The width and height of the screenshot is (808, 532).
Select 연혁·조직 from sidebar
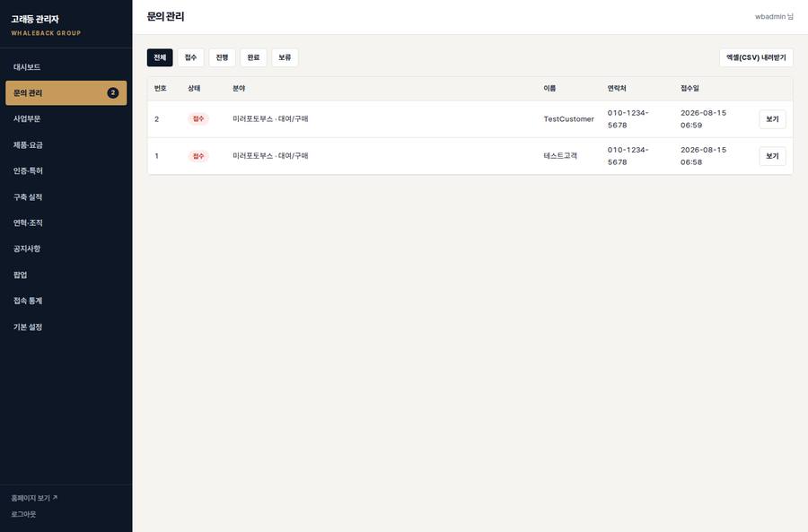tap(66, 222)
